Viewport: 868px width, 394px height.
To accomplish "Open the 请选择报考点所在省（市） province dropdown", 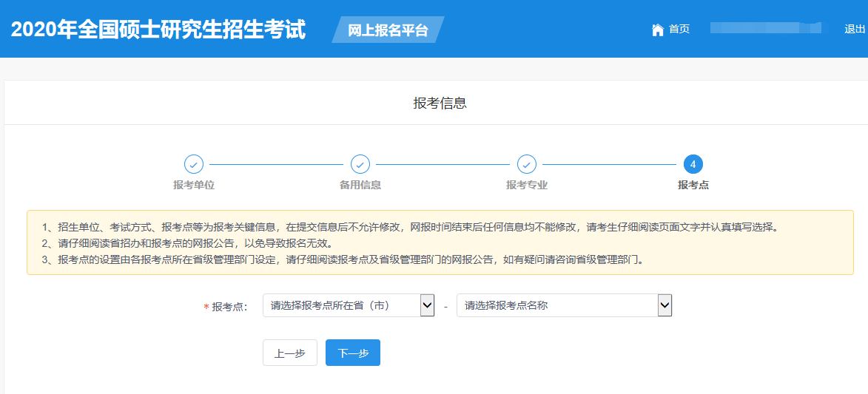I will (349, 305).
